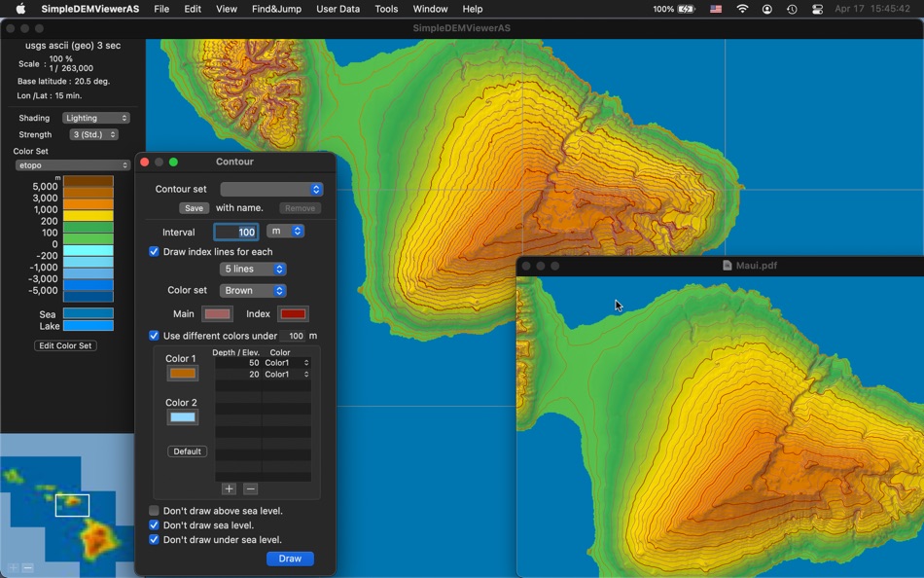Click the 5,000 m legend color swatch
The height and width of the screenshot is (578, 924).
tap(89, 181)
